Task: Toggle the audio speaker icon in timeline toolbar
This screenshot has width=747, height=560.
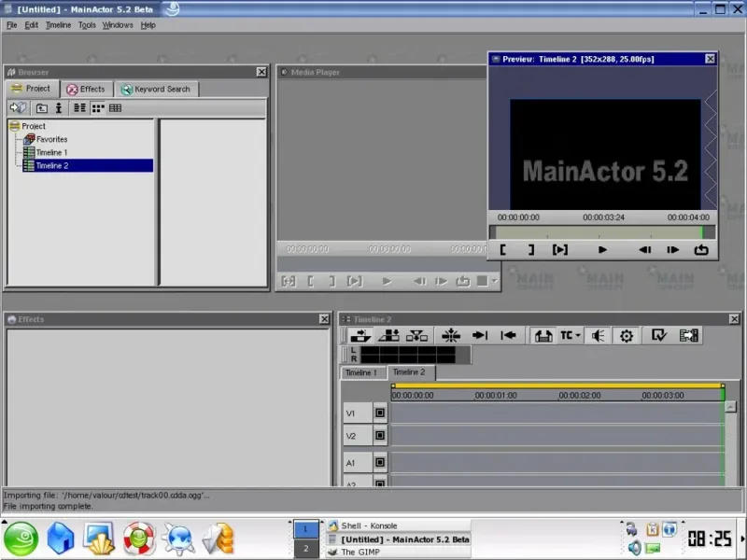Action: [598, 336]
